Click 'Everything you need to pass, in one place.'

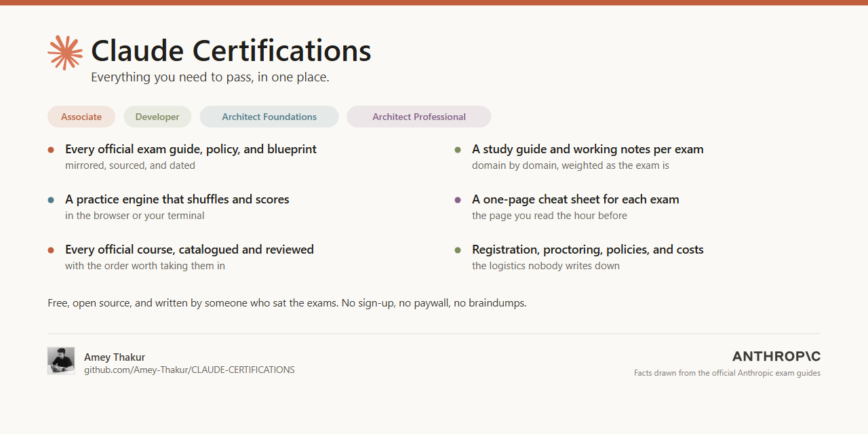click(210, 77)
